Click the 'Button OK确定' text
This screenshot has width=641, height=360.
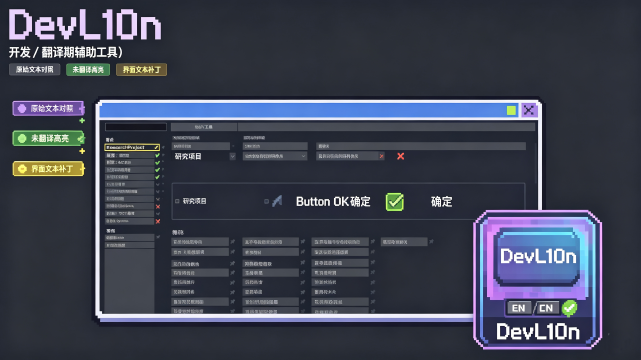(x=333, y=201)
